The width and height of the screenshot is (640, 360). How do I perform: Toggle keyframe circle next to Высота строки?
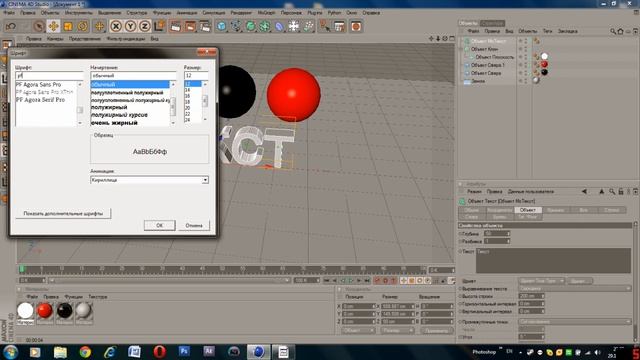tap(460, 296)
